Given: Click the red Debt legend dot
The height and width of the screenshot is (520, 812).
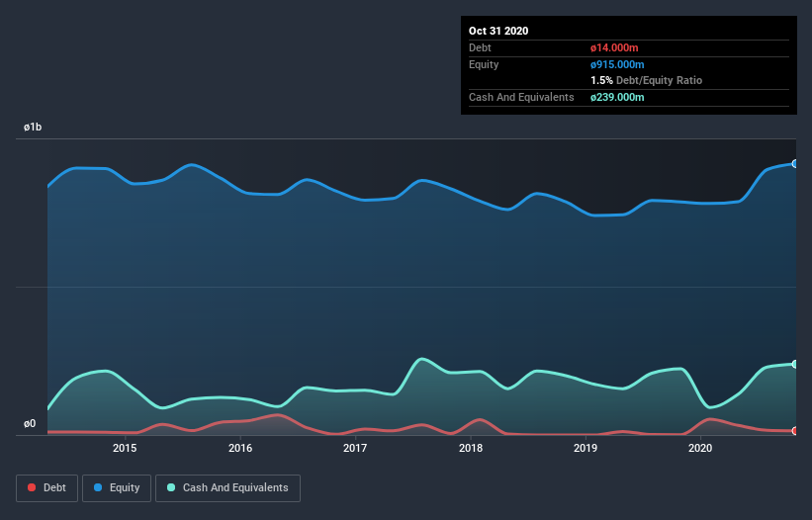Looking at the screenshot, I should pyautogui.click(x=32, y=487).
